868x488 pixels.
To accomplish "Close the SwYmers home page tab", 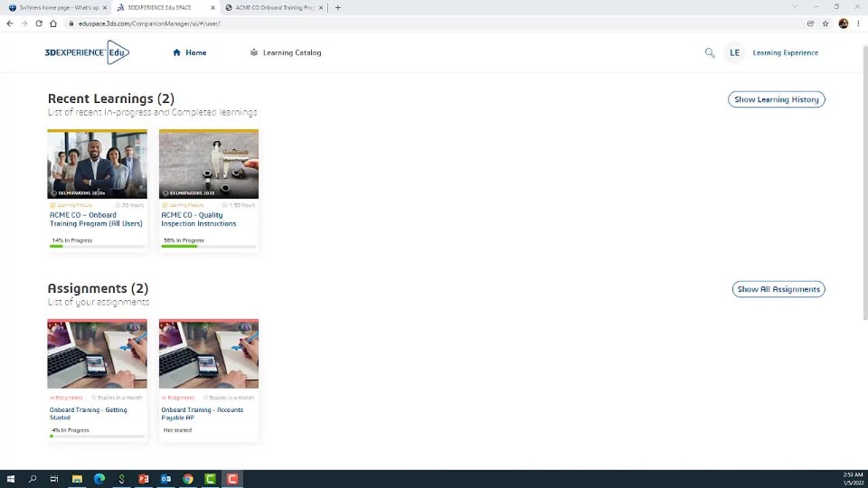I will pos(105,8).
